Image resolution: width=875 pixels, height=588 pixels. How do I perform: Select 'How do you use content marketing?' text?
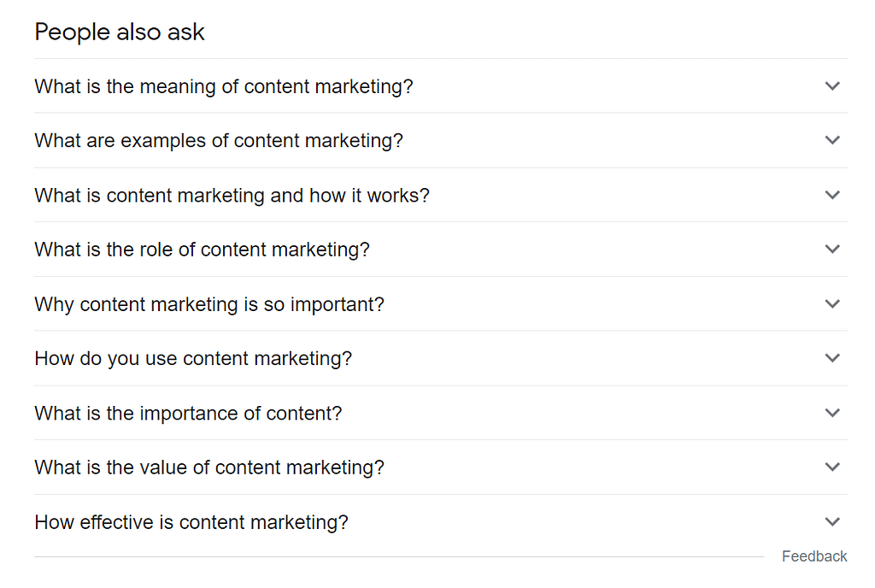(193, 359)
